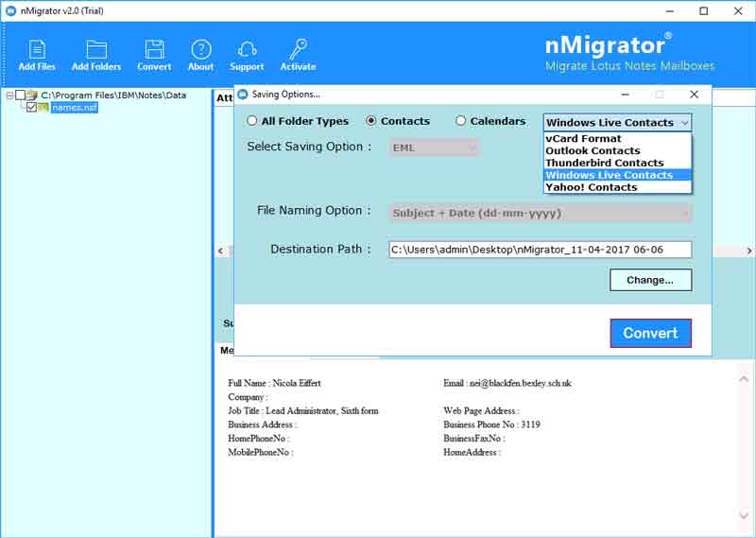This screenshot has width=756, height=538.
Task: Click the folder icon beside C:\Program Files path
Action: 32,95
